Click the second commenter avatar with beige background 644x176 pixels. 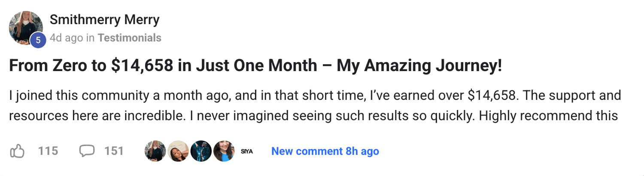click(x=178, y=151)
